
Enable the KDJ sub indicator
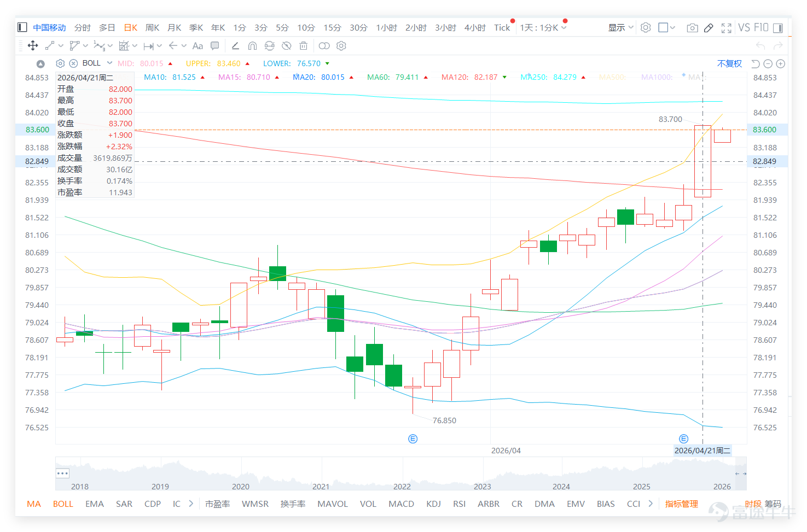(x=433, y=504)
